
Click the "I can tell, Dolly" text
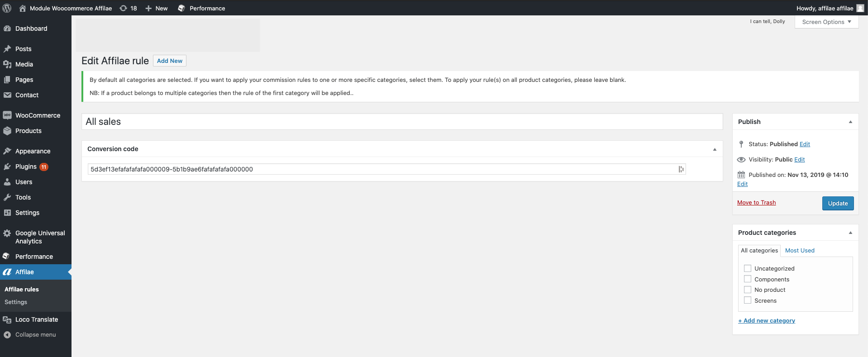click(768, 21)
